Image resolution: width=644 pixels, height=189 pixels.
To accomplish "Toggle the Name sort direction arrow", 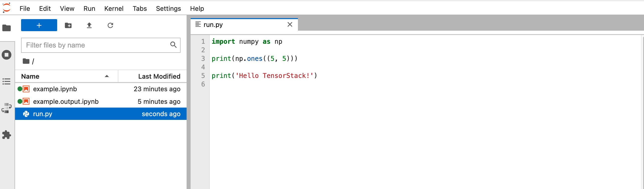I will (x=107, y=76).
